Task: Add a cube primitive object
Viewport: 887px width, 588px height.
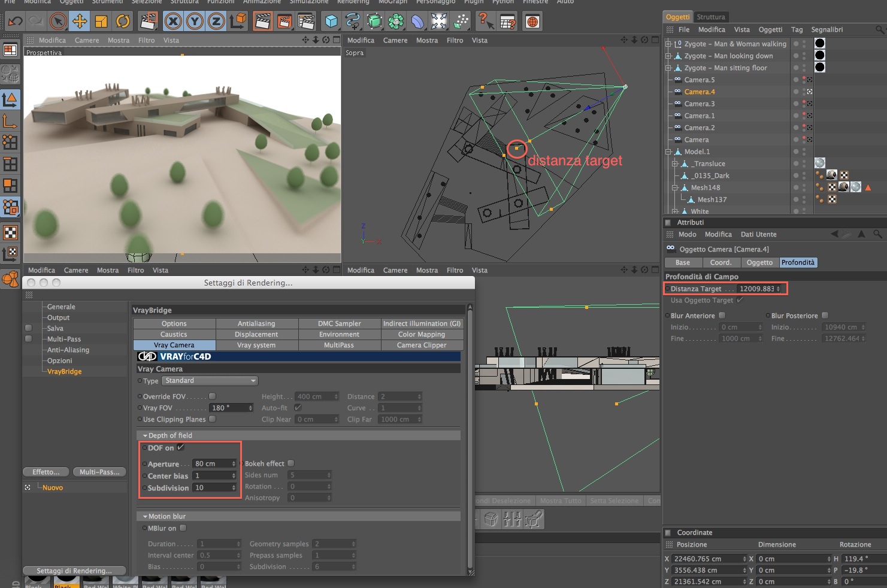Action: [331, 22]
